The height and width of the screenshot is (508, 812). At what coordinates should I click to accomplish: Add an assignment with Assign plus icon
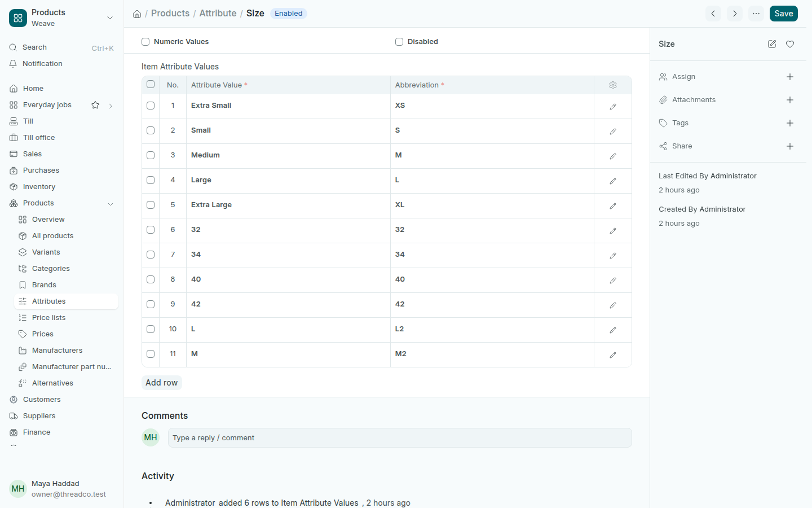[x=790, y=77]
